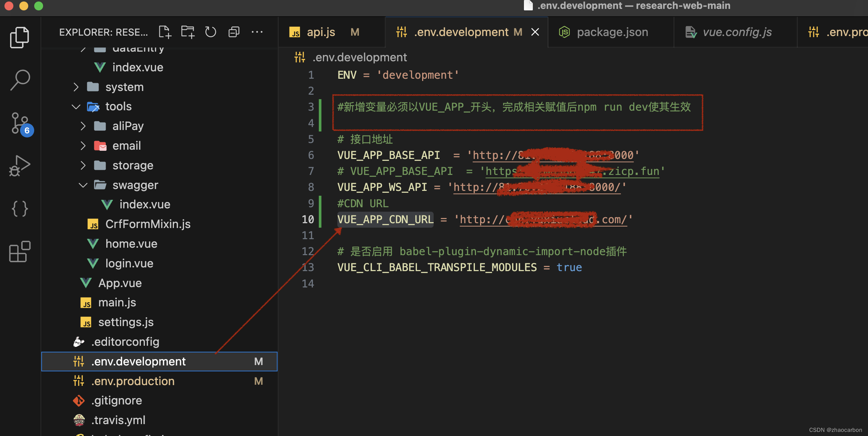Create a new folder using the Explorer toolbar
The height and width of the screenshot is (436, 868).
point(188,32)
